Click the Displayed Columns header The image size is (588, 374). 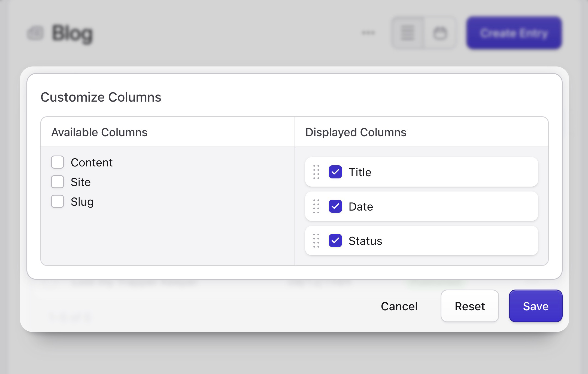[356, 132]
